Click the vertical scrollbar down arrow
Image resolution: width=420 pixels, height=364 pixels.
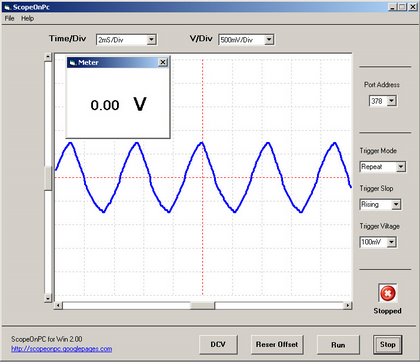coord(48,298)
